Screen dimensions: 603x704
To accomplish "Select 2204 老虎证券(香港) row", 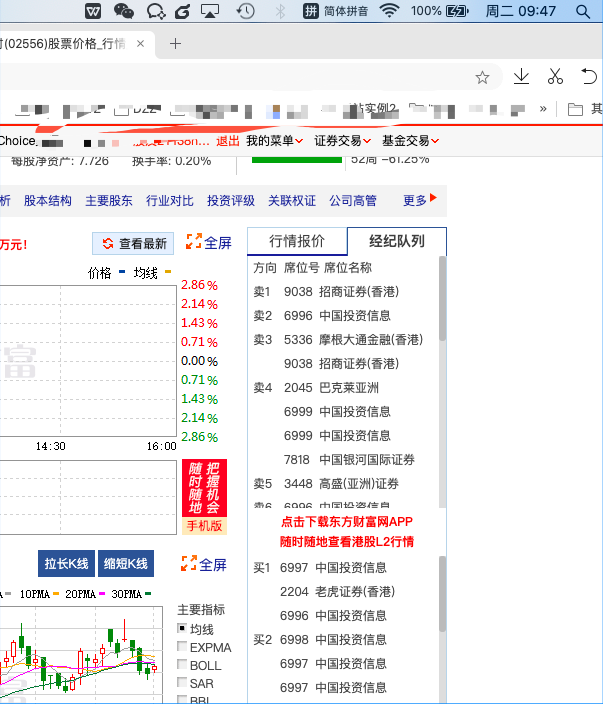I will (343, 592).
